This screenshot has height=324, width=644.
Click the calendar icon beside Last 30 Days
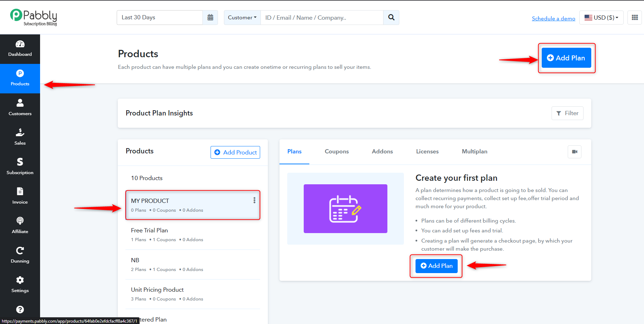[x=210, y=18]
